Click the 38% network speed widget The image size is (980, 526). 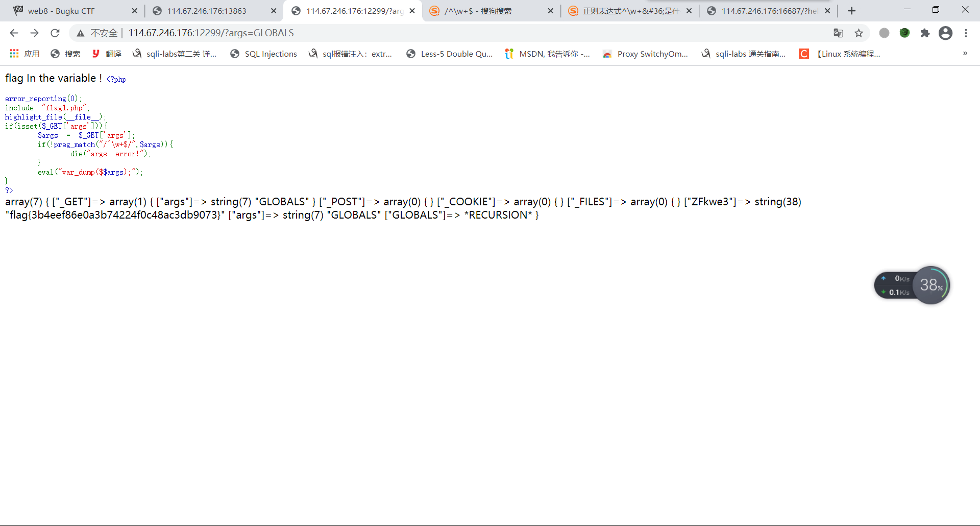[931, 285]
